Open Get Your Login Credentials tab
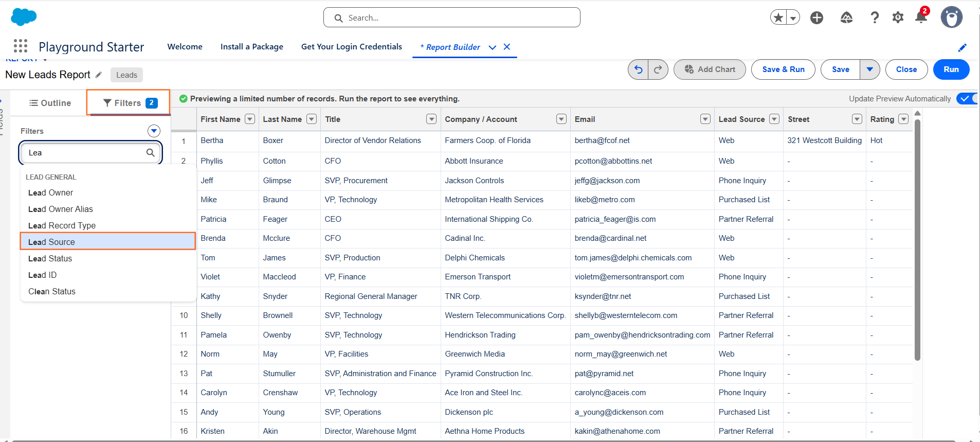 (352, 47)
